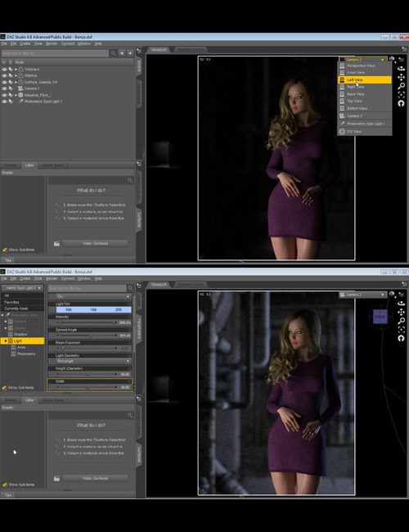The width and height of the screenshot is (409, 532).
Task: Toggle visibility eye for Industrial_Floor node
Action: click(4, 95)
